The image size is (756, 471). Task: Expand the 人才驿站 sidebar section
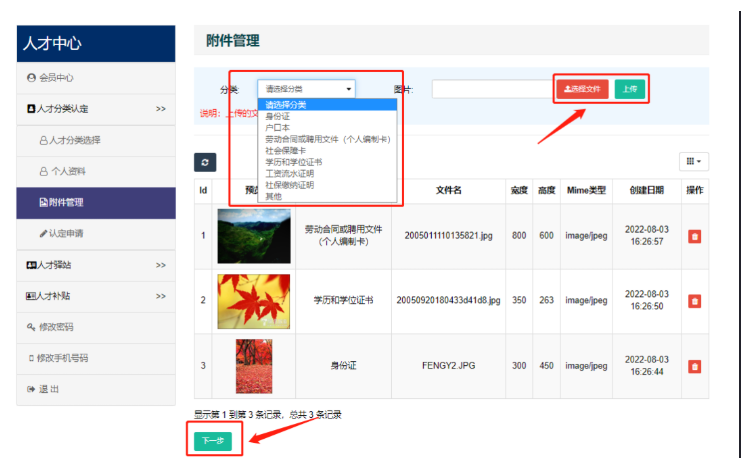point(96,265)
